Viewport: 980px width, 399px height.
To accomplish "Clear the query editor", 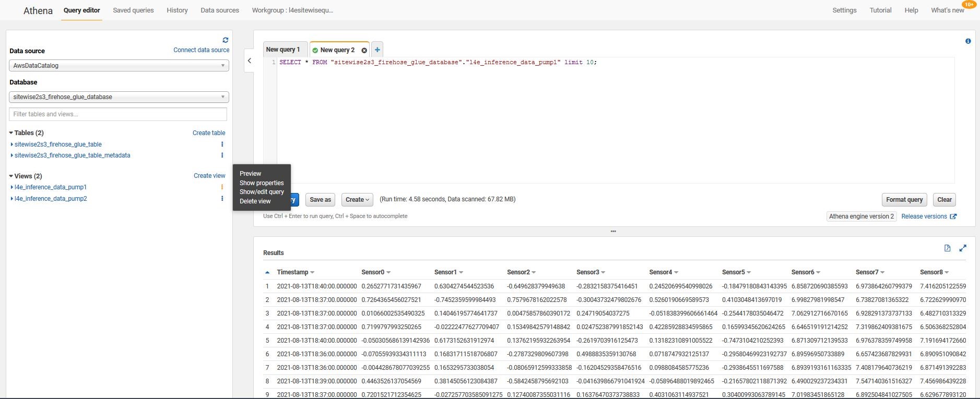I will tap(944, 200).
